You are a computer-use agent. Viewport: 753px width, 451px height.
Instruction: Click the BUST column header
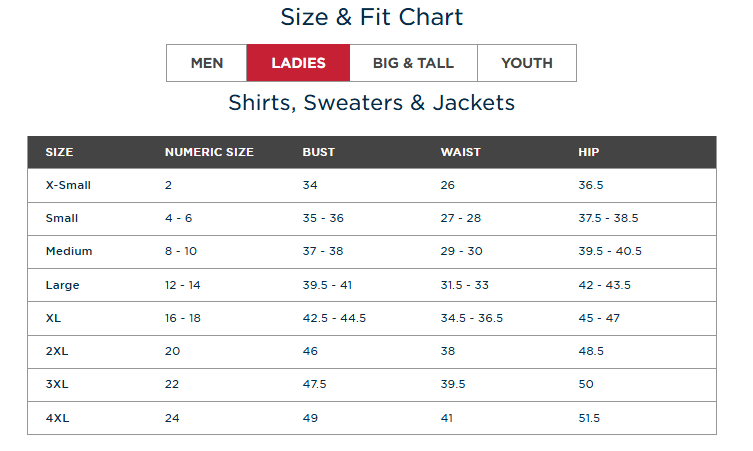point(318,152)
